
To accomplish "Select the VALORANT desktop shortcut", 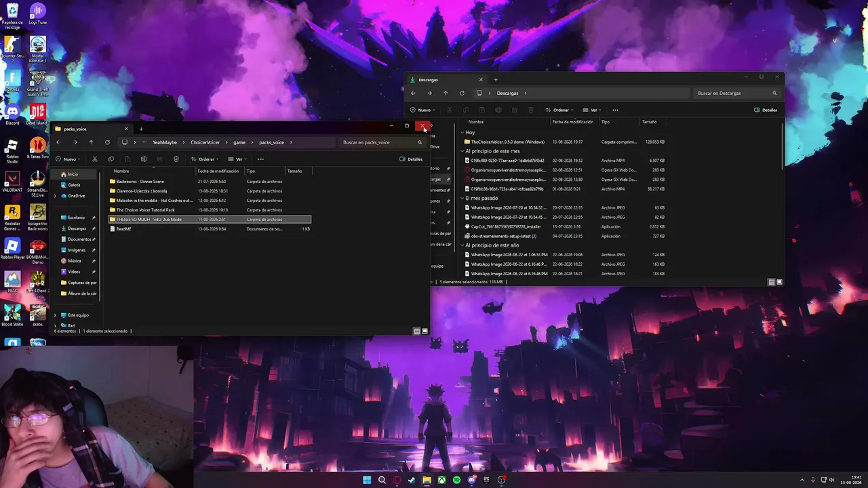I will click(12, 182).
